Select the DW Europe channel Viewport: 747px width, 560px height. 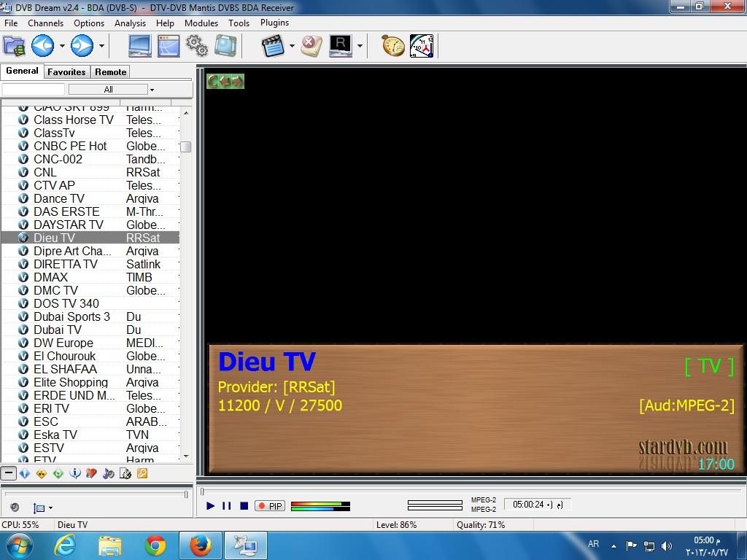(x=90, y=343)
